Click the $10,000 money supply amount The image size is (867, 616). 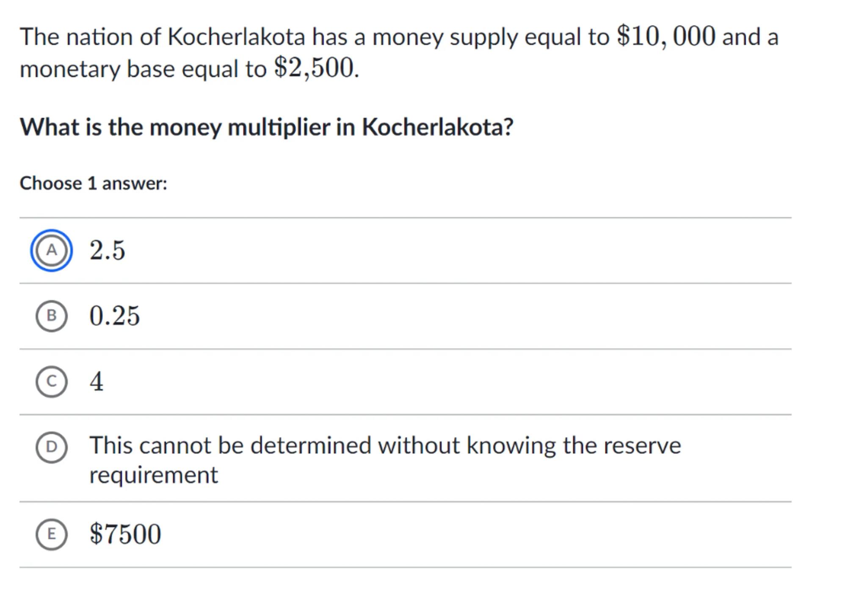pyautogui.click(x=666, y=37)
